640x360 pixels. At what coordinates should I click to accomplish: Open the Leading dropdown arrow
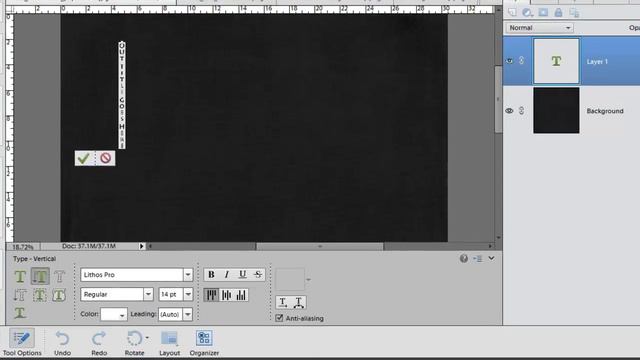[x=187, y=314]
